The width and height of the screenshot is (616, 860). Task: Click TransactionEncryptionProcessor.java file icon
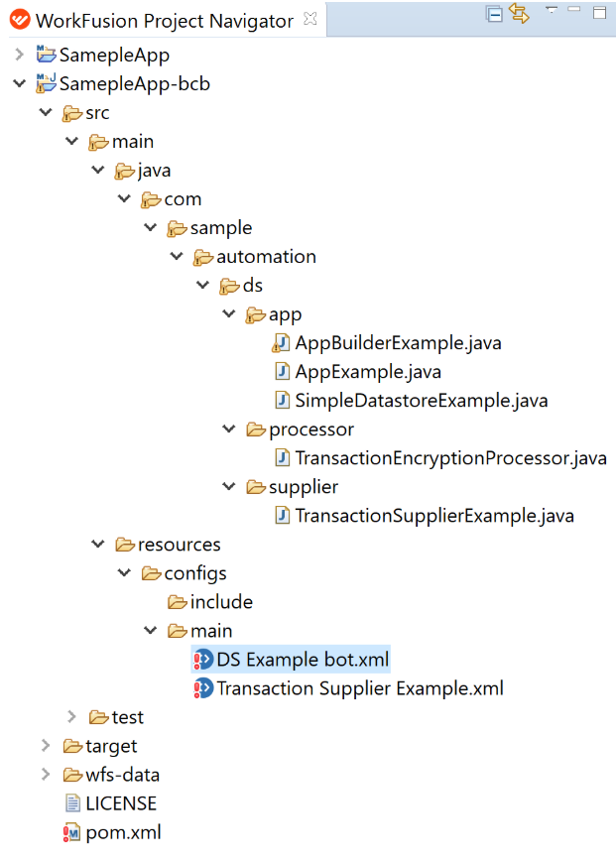pos(282,457)
